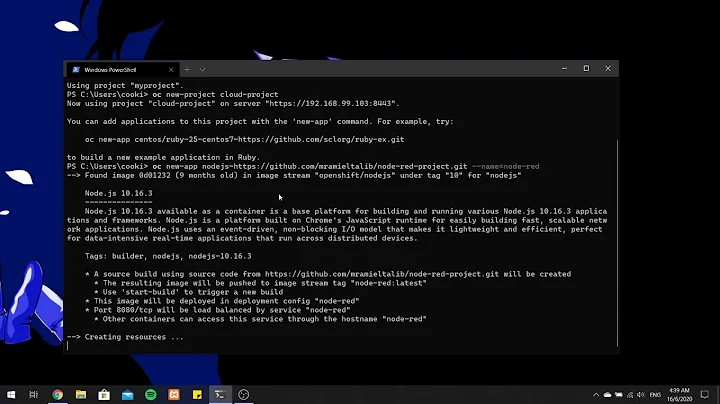The image size is (720, 404).
Task: Select the Windows PowerShell tab
Action: (123, 70)
